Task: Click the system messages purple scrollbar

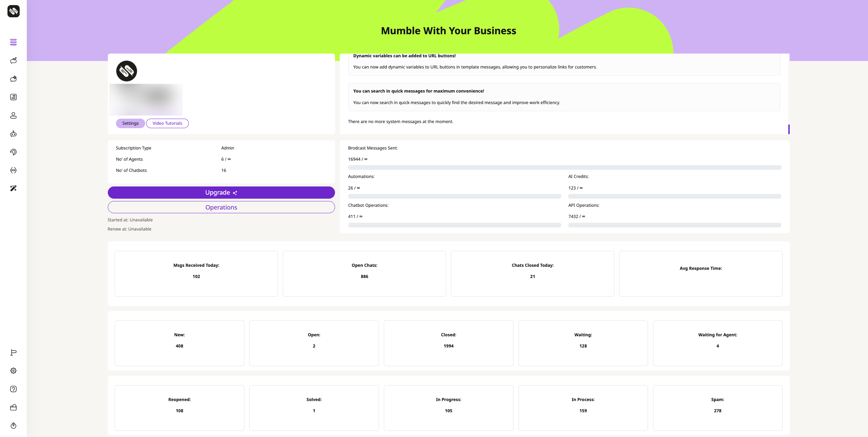Action: click(789, 129)
